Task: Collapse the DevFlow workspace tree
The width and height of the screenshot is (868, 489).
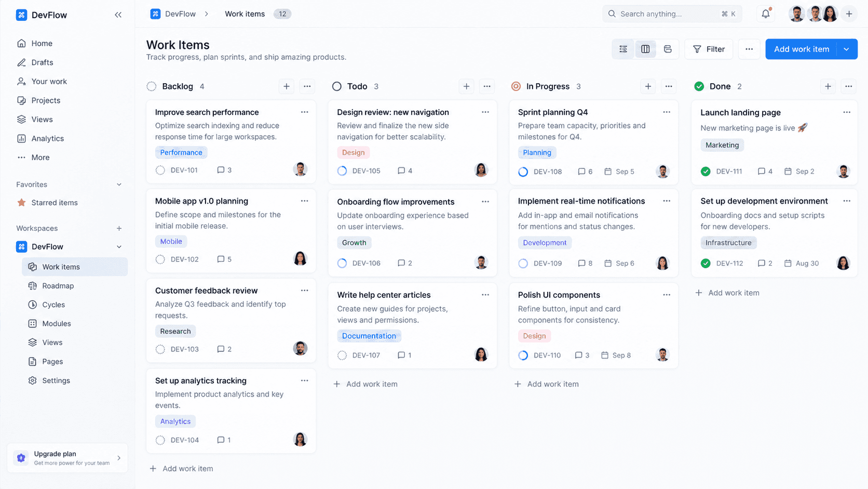Action: 119,247
